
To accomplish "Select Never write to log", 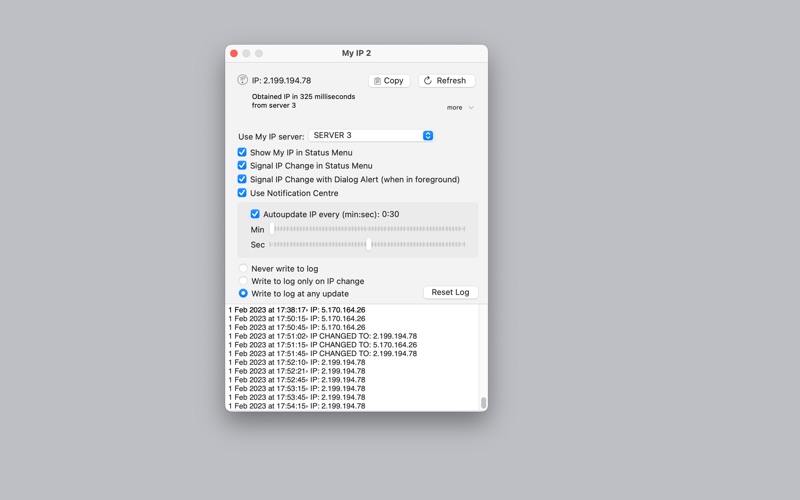I will 243,268.
